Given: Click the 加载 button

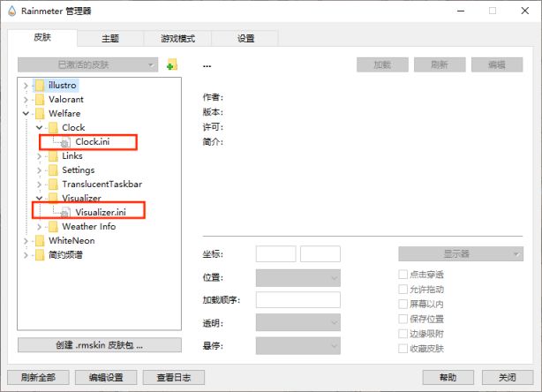Looking at the screenshot, I should [382, 64].
